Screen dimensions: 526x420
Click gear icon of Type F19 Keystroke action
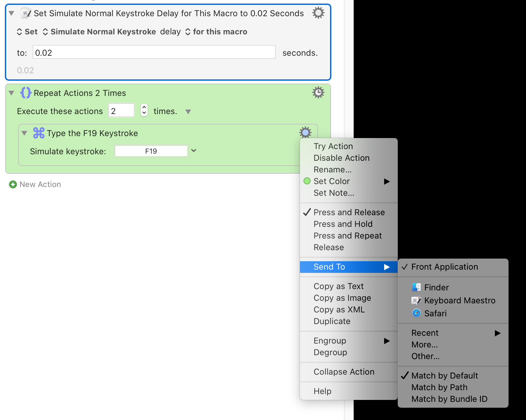point(305,133)
